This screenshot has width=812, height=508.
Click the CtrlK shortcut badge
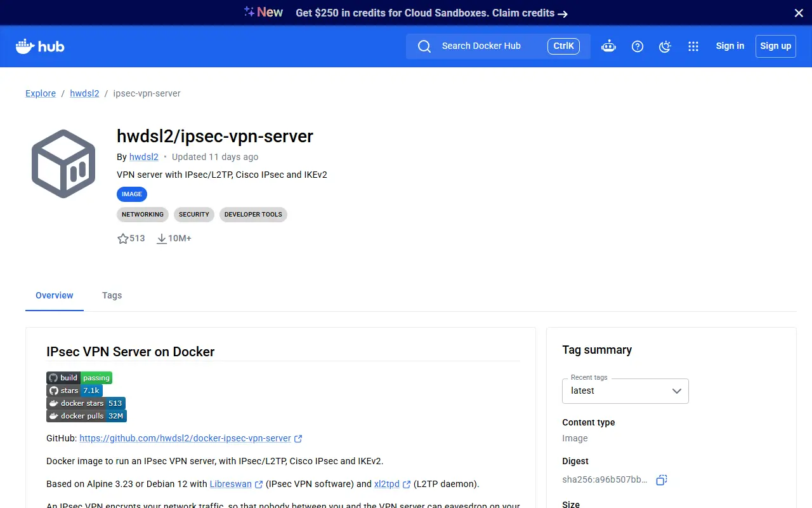coord(563,46)
